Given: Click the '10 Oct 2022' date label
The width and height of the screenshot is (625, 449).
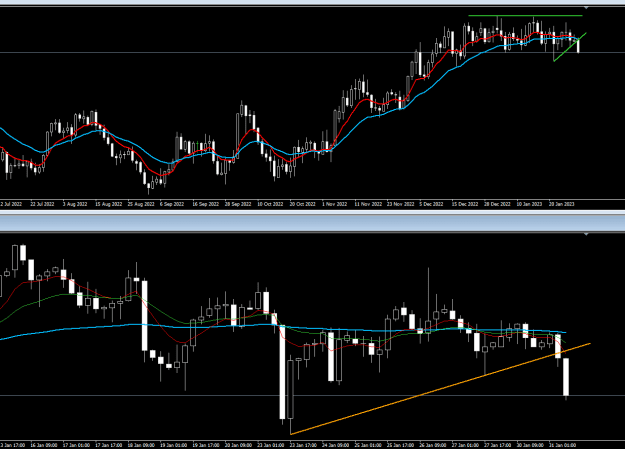Looking at the screenshot, I should pyautogui.click(x=270, y=204).
